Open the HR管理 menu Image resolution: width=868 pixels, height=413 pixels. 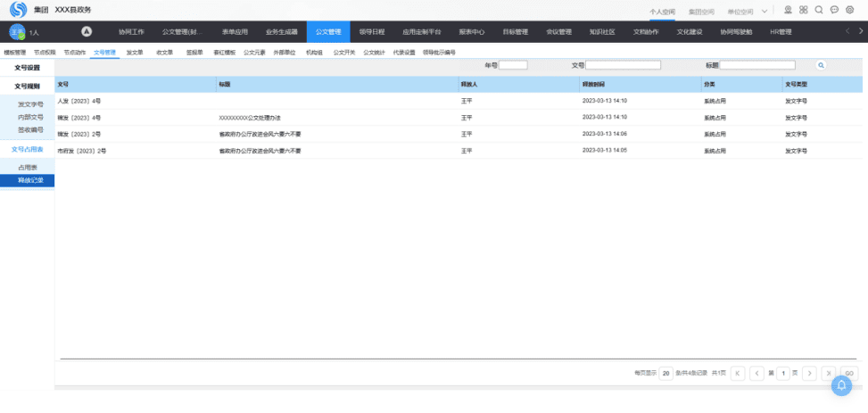(781, 32)
